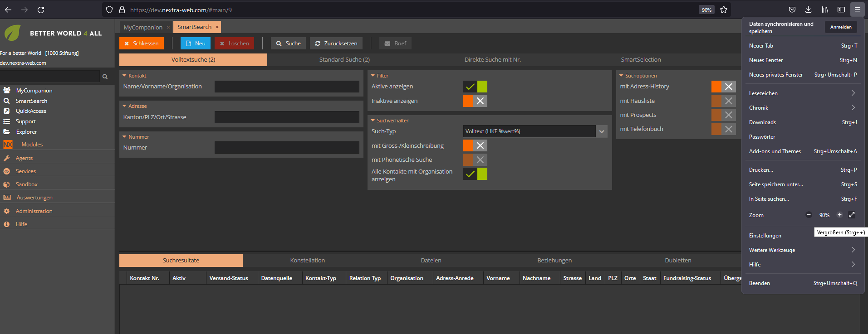Enter fullscreen via zoom arrows icon
Viewport: 868px width, 334px height.
coord(852,215)
